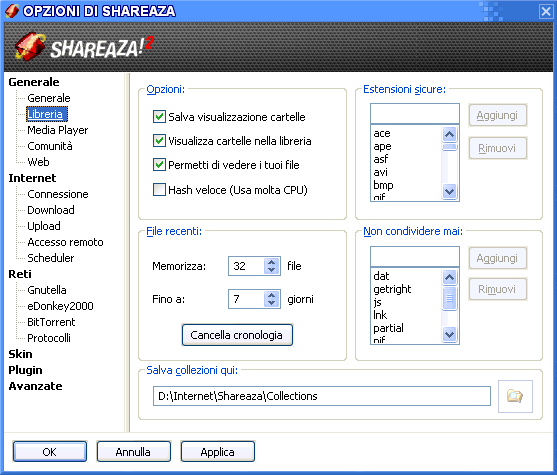
Task: Open Comunità settings page
Action: [50, 146]
